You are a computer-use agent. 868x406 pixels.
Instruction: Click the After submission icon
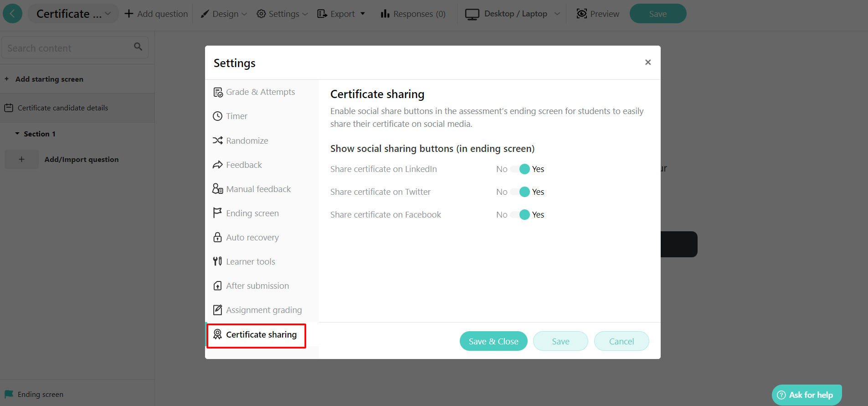tap(218, 286)
